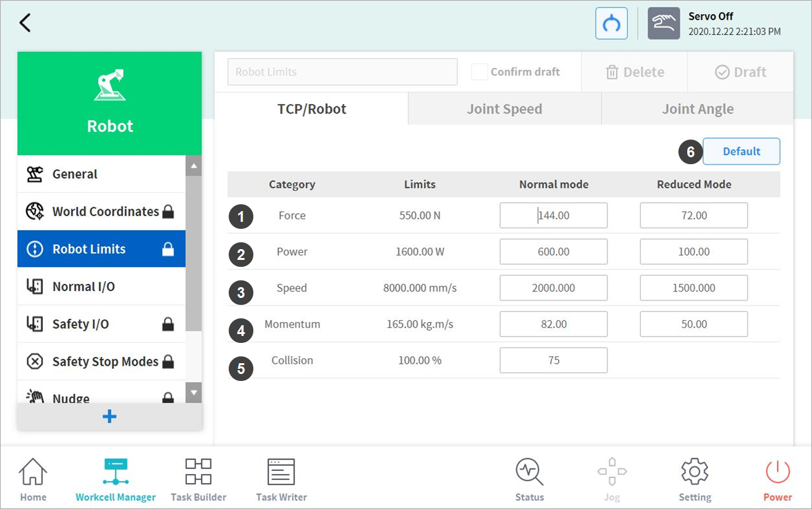
Task: Toggle the Confirm draft checkbox
Action: coord(479,72)
